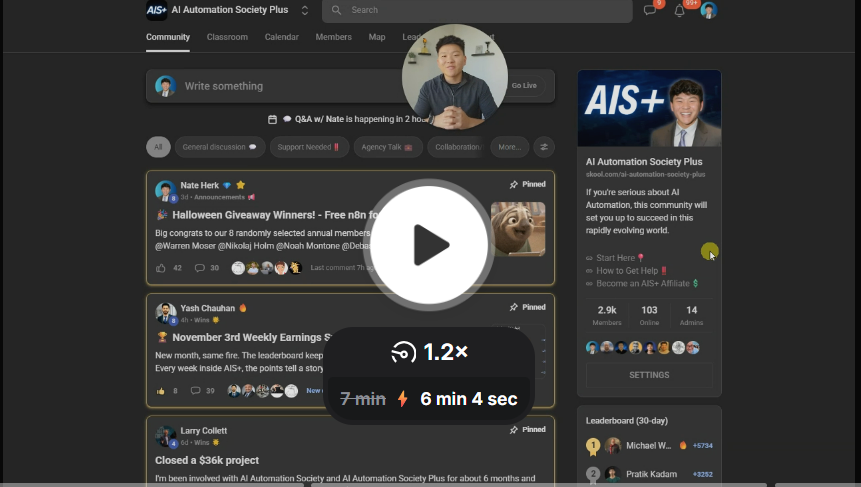Open the Start Here link
The width and height of the screenshot is (861, 487).
tap(615, 258)
